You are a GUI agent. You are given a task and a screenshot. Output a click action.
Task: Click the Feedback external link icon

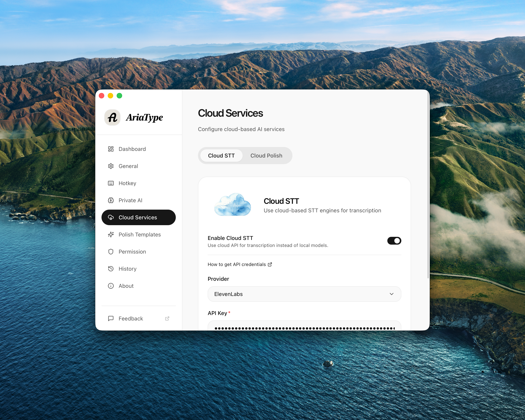pyautogui.click(x=167, y=318)
